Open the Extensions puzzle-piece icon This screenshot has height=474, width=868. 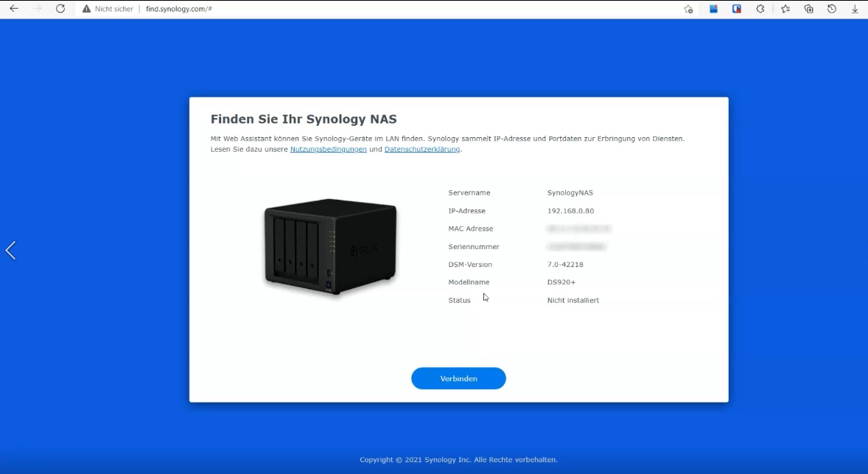tap(760, 9)
